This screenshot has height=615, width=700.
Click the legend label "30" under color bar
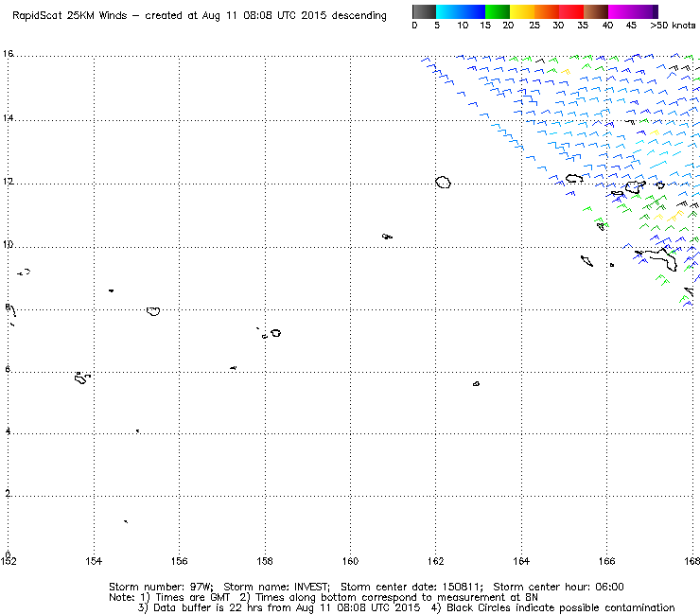pyautogui.click(x=558, y=26)
